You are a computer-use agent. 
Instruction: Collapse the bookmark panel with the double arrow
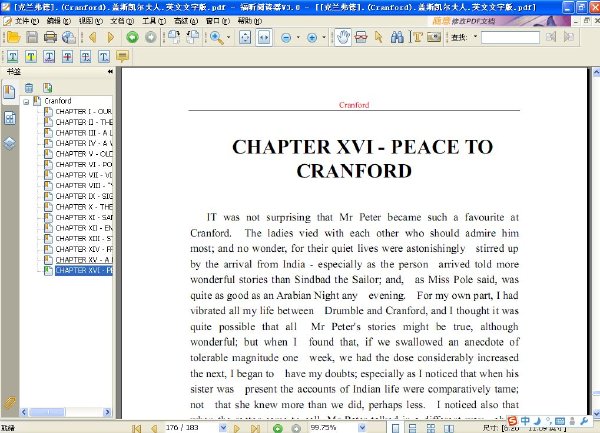[110, 72]
